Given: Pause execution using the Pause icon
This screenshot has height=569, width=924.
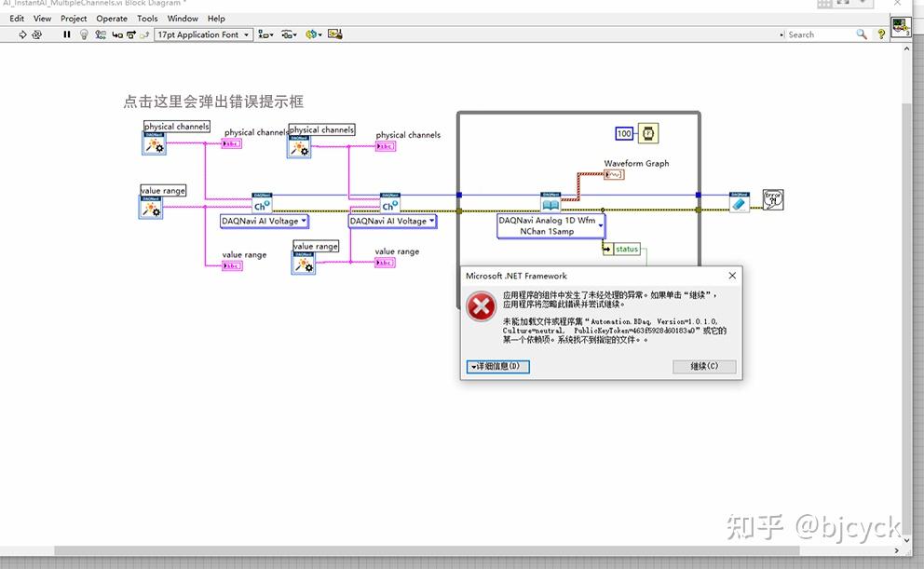Looking at the screenshot, I should coord(66,34).
